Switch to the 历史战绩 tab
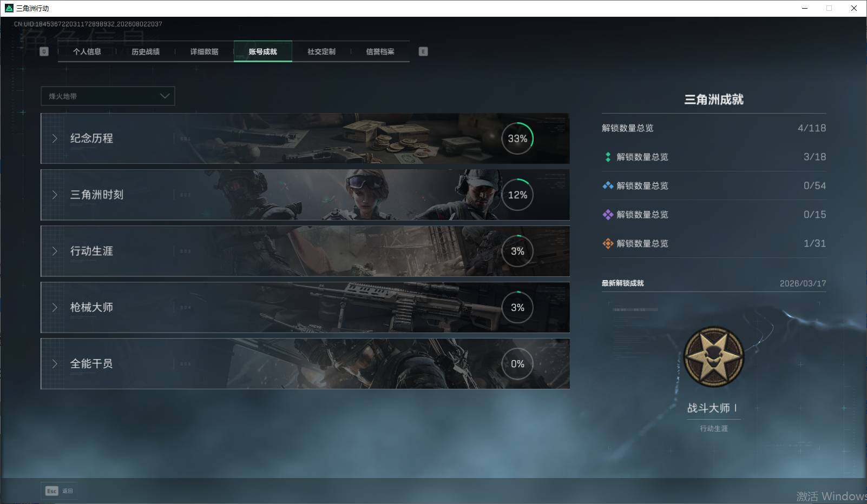867x504 pixels. pos(146,51)
